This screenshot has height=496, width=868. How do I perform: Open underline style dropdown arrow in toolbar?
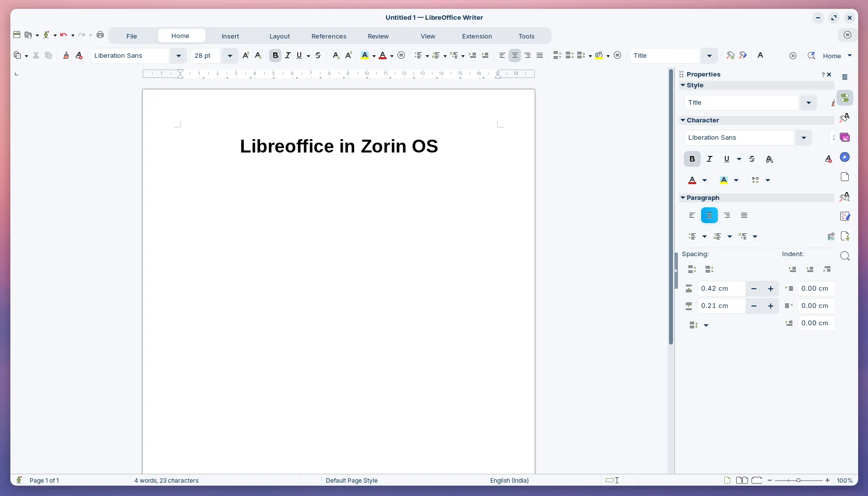[x=308, y=56]
